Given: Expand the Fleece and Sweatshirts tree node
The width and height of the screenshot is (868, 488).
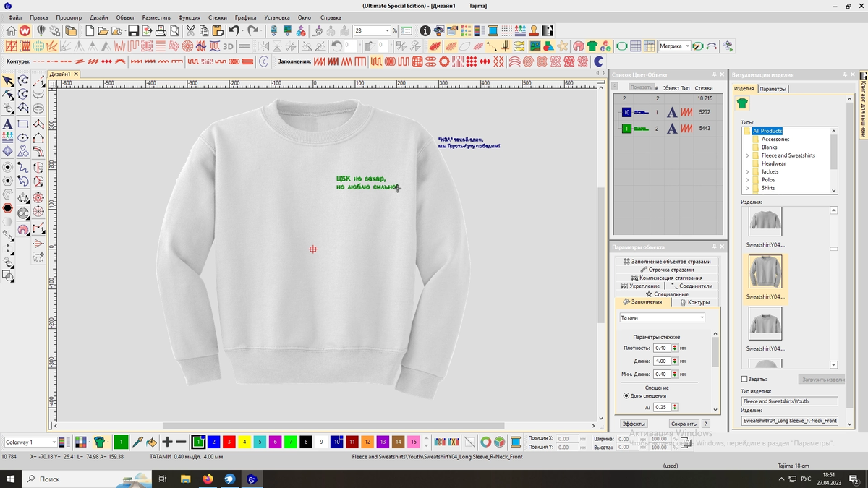Looking at the screenshot, I should click(x=747, y=155).
